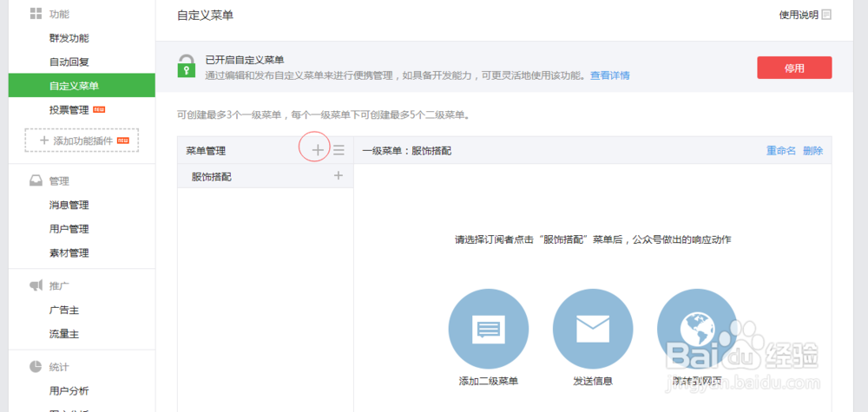Click the red 停用 button
Viewport: 868px width, 412px height.
click(x=794, y=68)
